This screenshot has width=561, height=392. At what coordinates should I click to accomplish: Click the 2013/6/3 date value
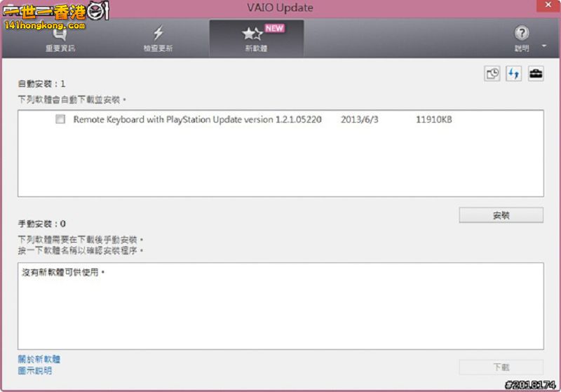point(360,119)
